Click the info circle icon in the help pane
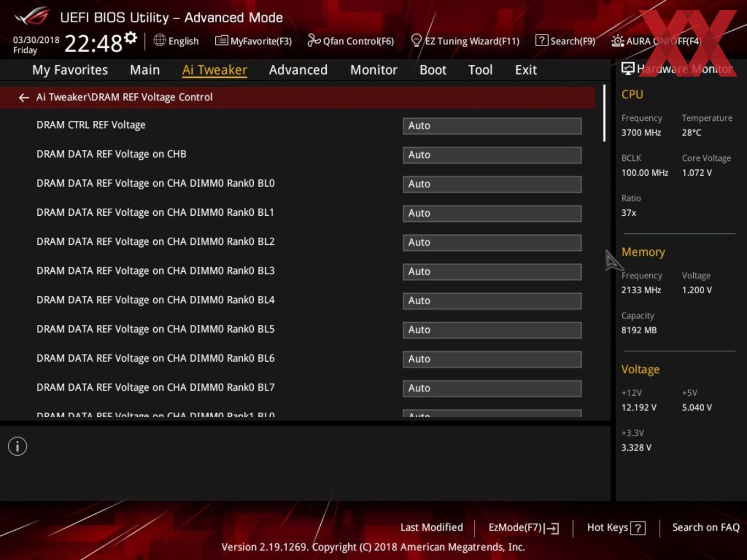 [18, 446]
